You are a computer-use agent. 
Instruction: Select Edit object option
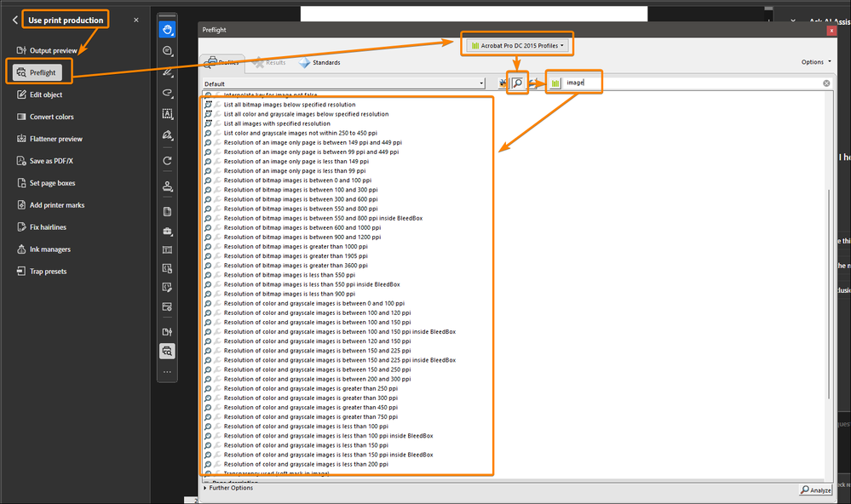(40, 94)
